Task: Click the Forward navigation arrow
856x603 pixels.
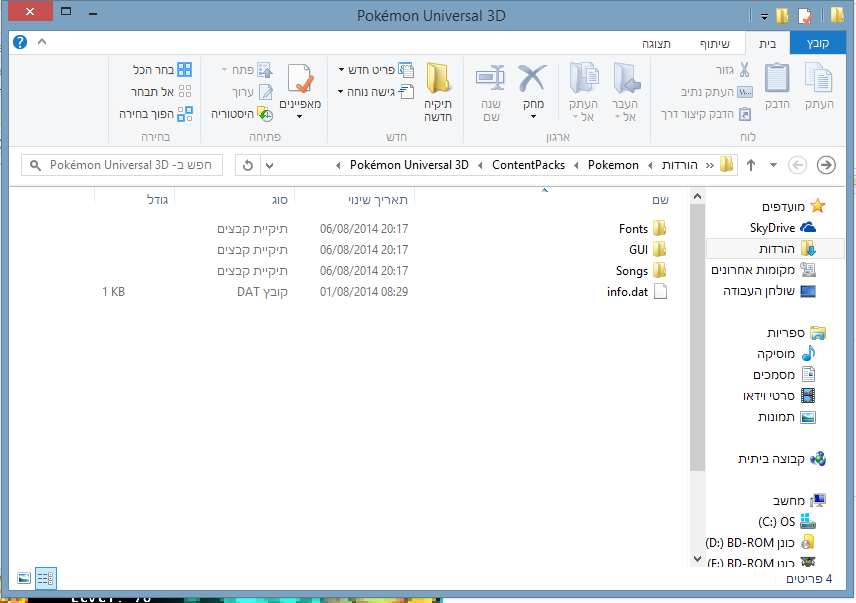Action: 826,165
